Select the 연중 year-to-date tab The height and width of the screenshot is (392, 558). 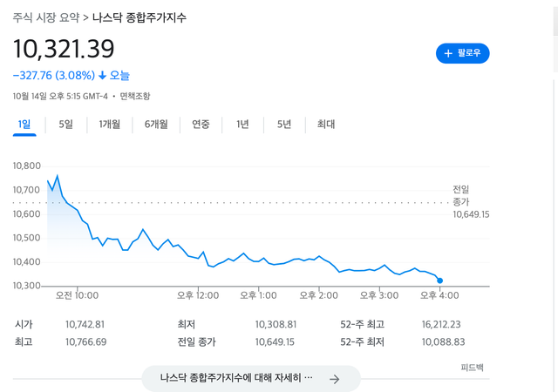(201, 125)
